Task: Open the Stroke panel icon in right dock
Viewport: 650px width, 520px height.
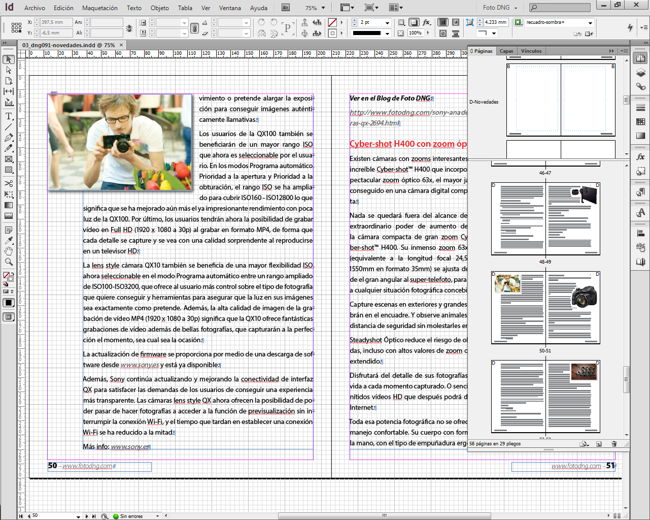Action: (640, 108)
